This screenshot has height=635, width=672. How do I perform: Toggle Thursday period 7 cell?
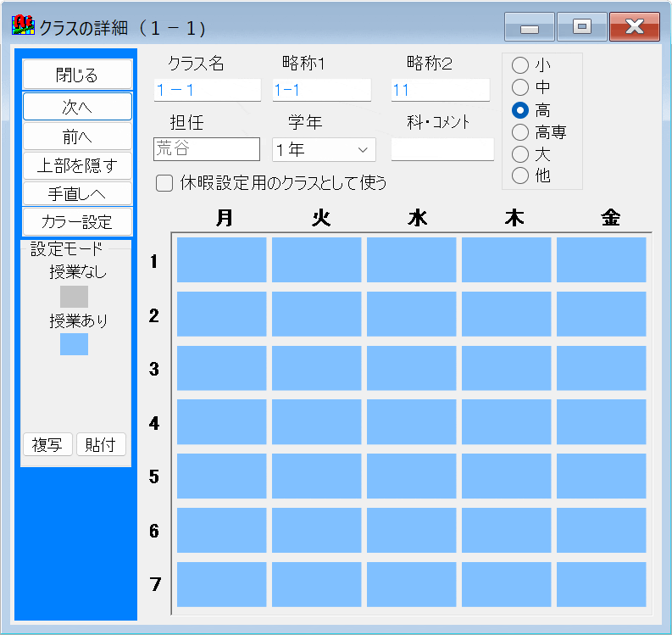(x=507, y=584)
